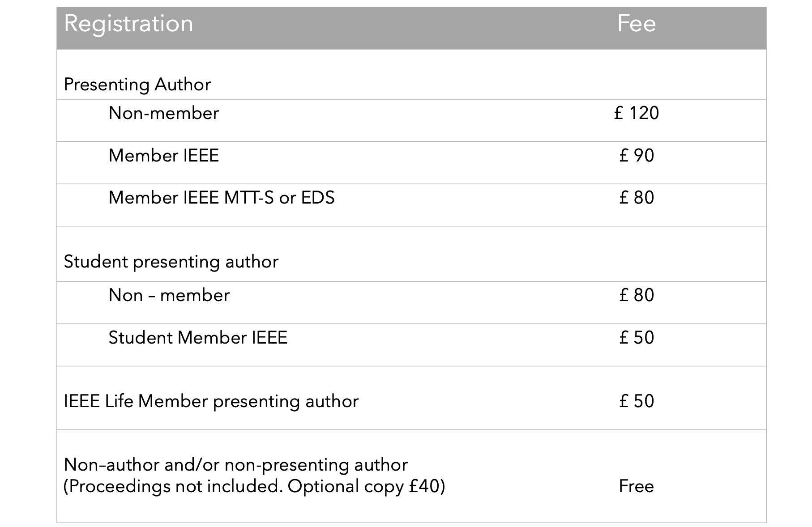Select Non–author and/or non-presenting author text

tap(235, 465)
